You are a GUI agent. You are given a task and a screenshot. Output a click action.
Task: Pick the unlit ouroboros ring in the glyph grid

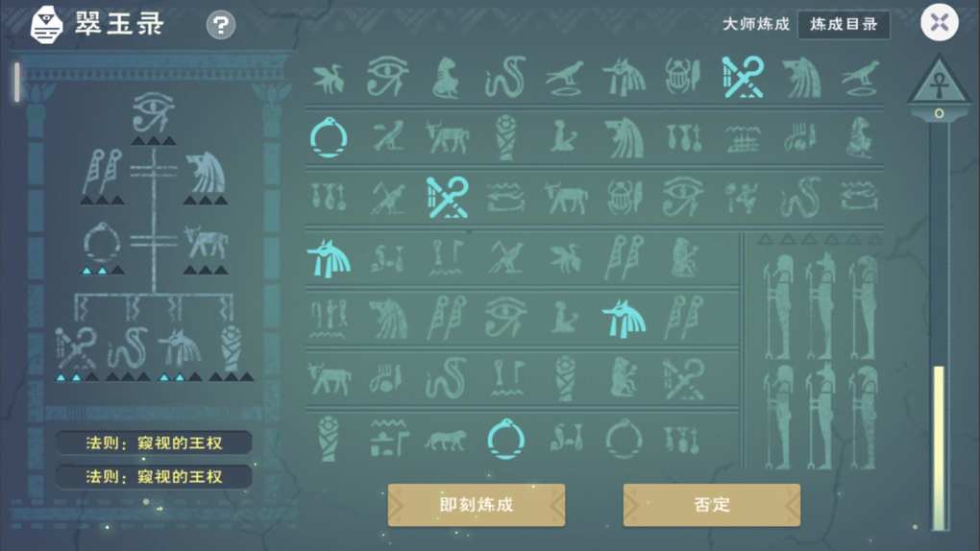(x=624, y=440)
